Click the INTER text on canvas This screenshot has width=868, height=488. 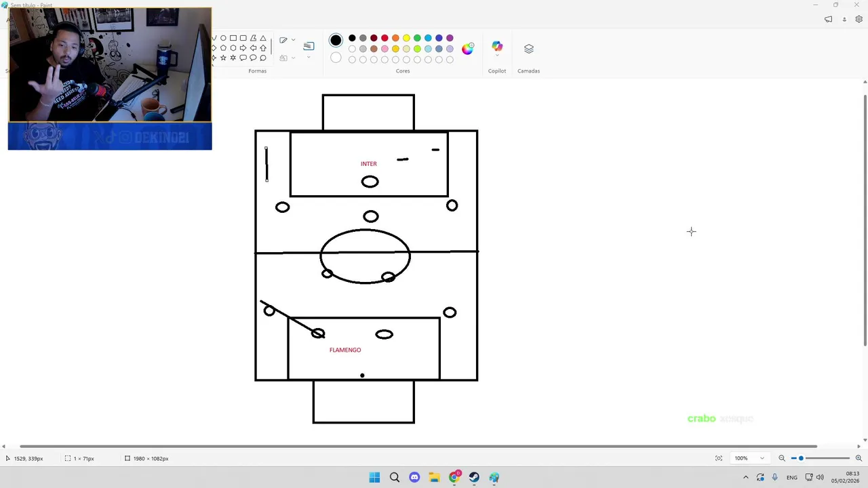point(368,163)
